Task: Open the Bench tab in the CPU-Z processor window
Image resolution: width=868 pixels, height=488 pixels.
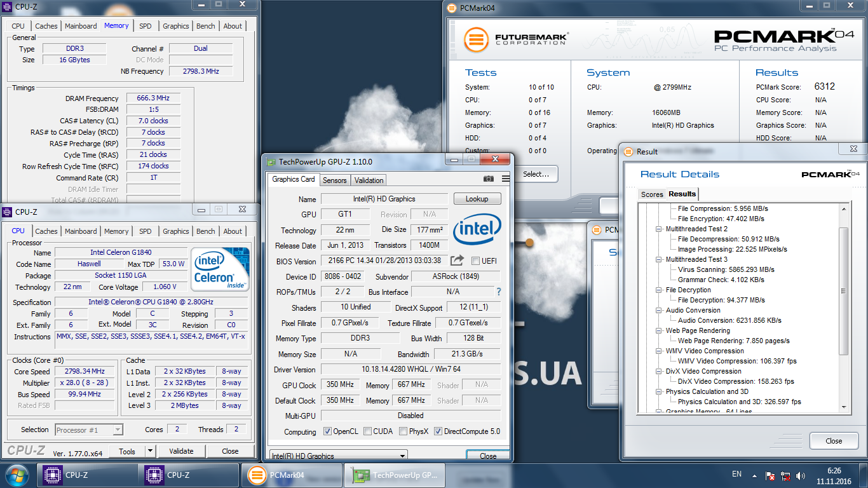Action: [x=206, y=231]
